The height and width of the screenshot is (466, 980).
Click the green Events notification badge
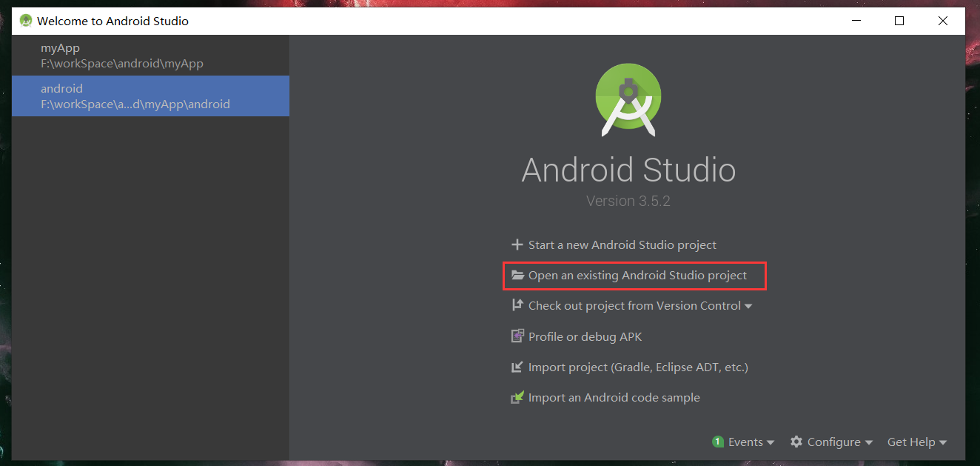pyautogui.click(x=717, y=442)
